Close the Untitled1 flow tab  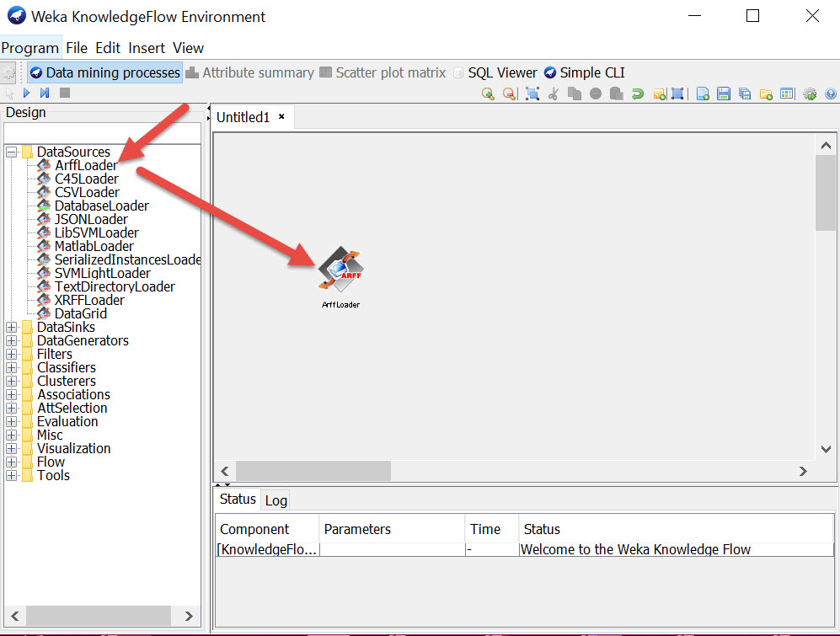(x=281, y=117)
